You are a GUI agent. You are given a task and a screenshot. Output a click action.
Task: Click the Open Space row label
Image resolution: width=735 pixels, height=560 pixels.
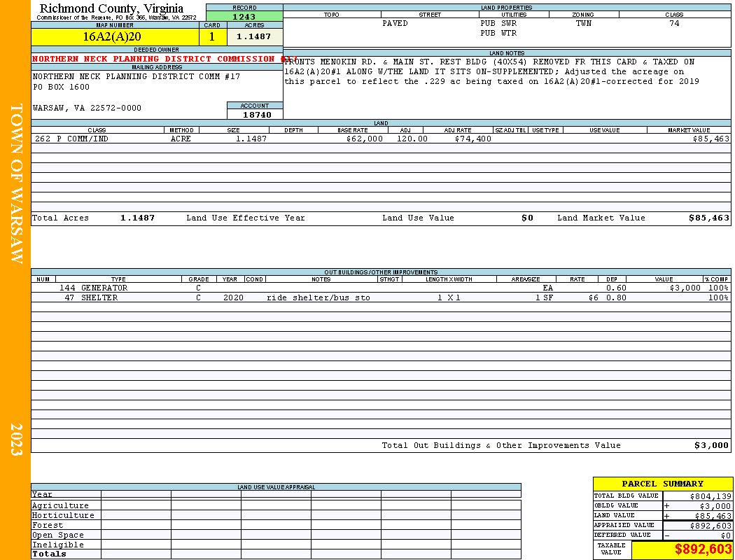(57, 535)
